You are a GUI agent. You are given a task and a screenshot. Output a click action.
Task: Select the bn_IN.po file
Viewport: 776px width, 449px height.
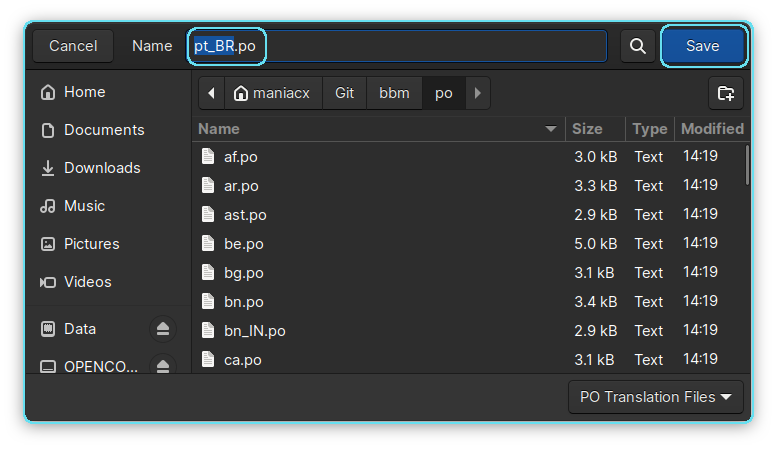pos(255,330)
